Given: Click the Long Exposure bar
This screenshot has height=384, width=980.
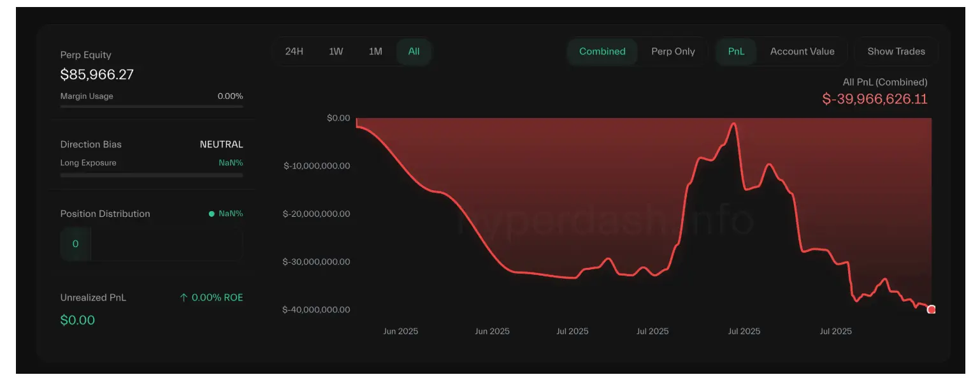Looking at the screenshot, I should click(x=152, y=175).
